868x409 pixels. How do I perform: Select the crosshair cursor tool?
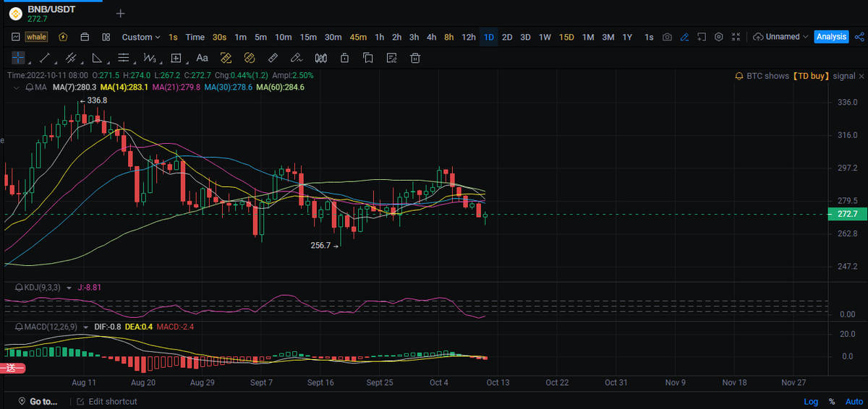17,58
